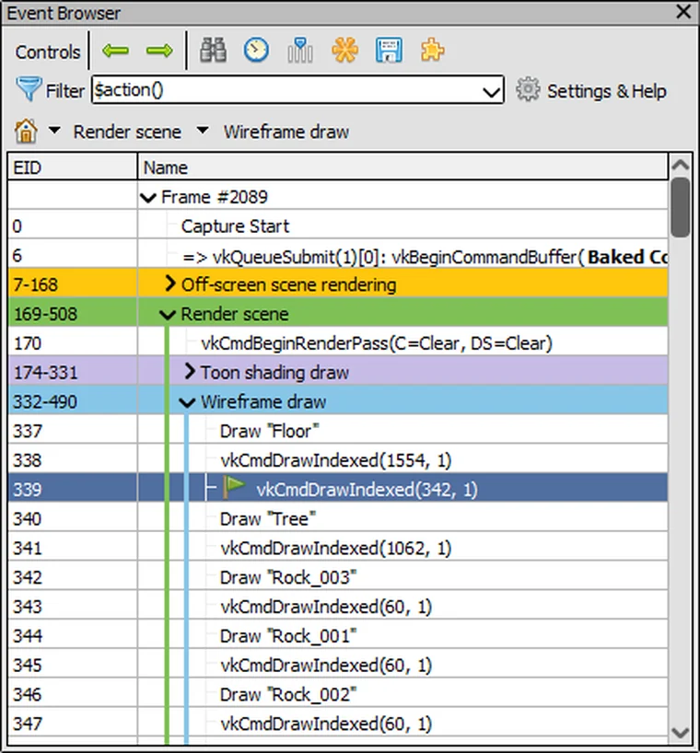This screenshot has height=753, width=700.
Task: Open find with binoculars icon
Action: point(213,50)
